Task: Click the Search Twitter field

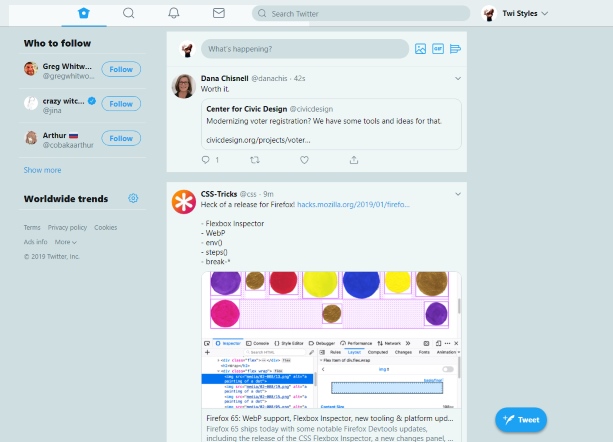Action: click(361, 14)
